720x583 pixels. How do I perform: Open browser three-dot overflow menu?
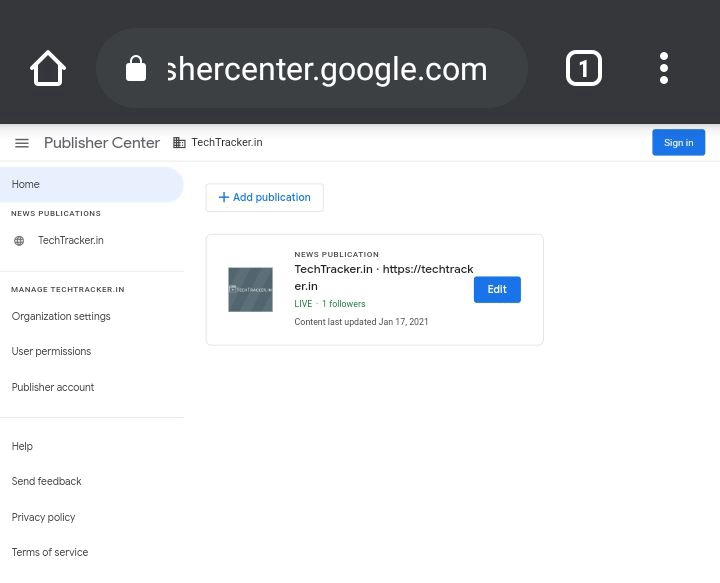[664, 68]
